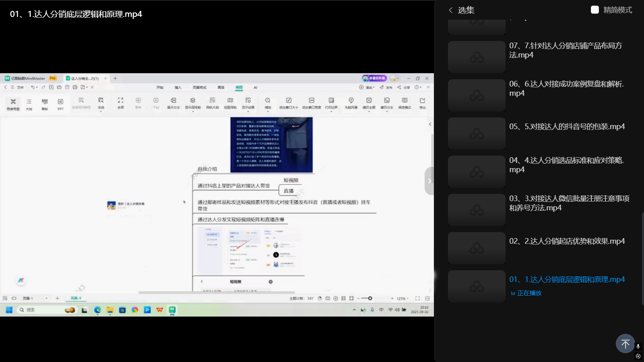Open the 页面样式 ribbon tab

tap(199, 87)
